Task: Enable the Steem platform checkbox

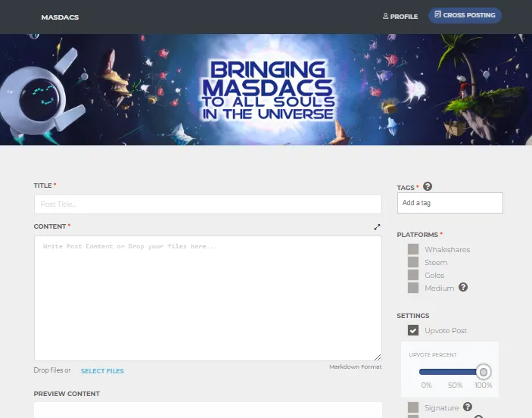Action: (x=413, y=262)
